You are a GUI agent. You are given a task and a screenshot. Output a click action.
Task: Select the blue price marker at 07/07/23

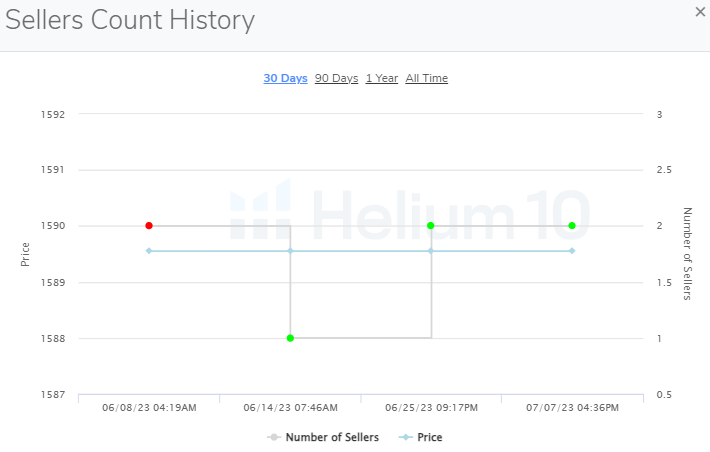[x=572, y=251]
